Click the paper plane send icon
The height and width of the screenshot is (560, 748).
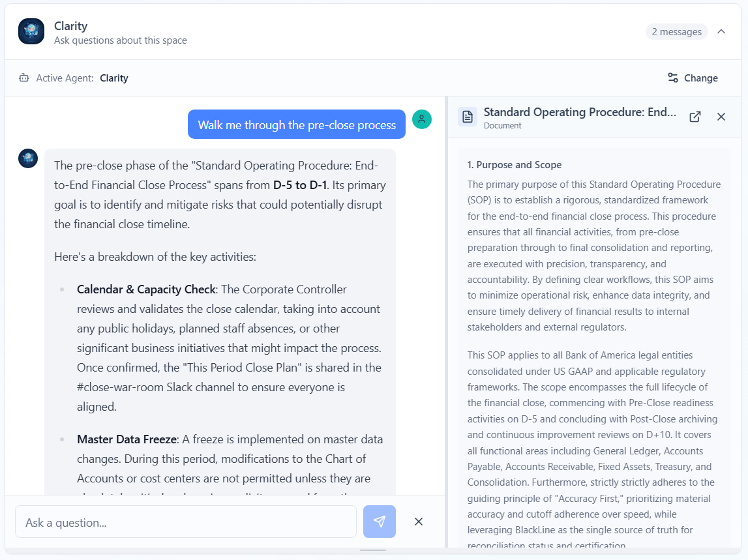[x=379, y=522]
